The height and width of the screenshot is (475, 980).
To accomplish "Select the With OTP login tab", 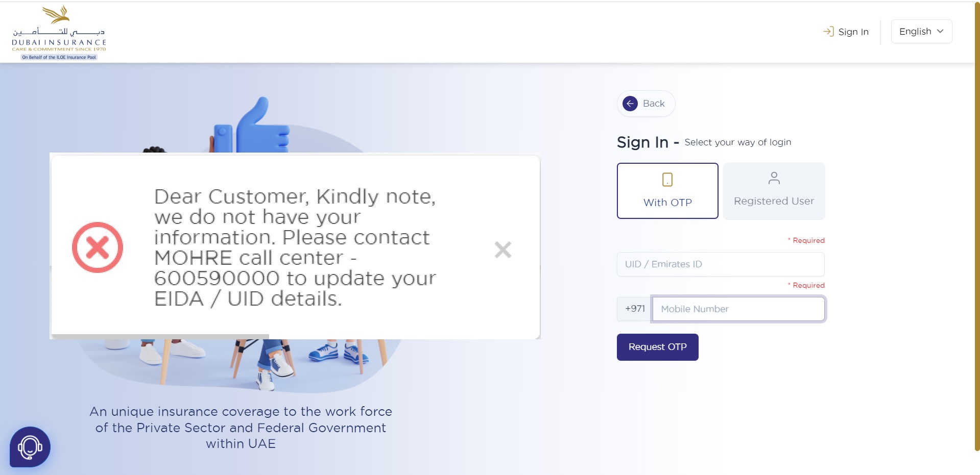I will [x=667, y=191].
